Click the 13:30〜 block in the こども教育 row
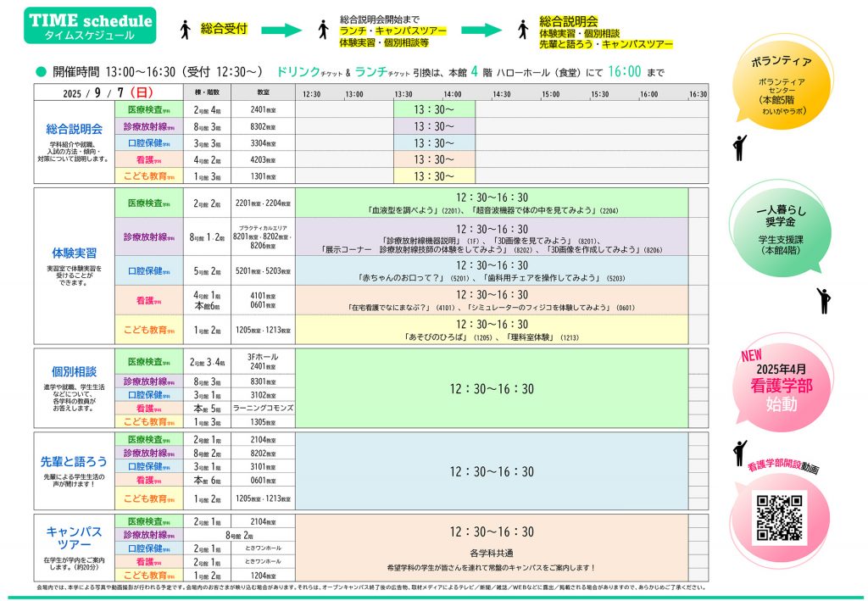Image resolution: width=868 pixels, height=601 pixels. pos(435,176)
